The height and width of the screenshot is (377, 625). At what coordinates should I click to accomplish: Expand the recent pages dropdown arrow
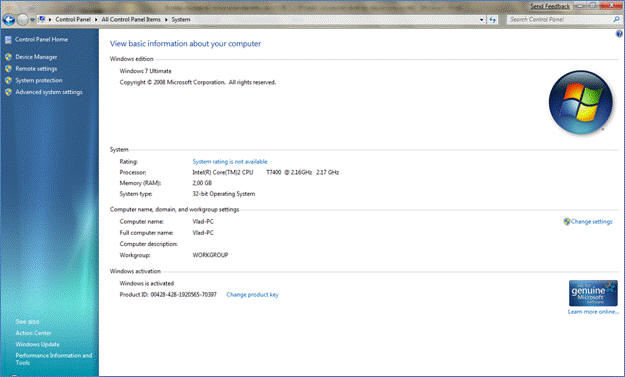point(32,20)
